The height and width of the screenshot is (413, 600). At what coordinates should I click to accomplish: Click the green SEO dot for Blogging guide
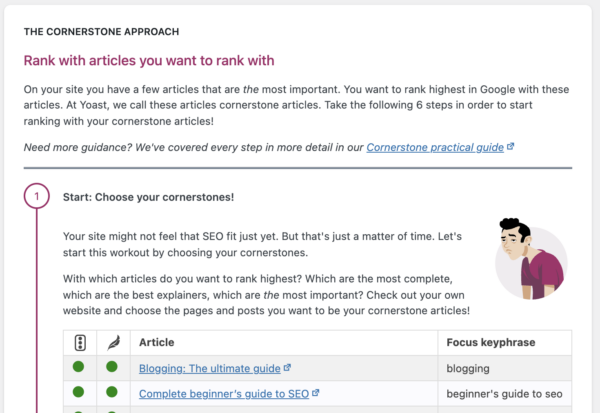coord(79,368)
